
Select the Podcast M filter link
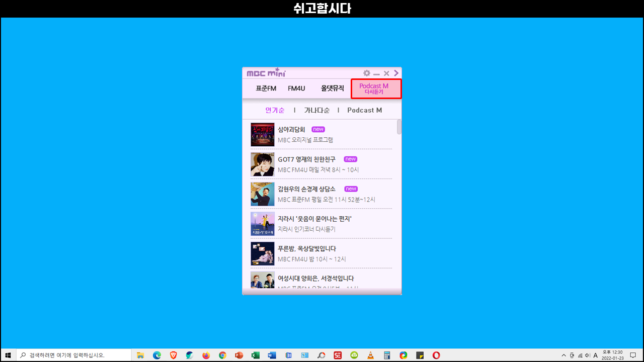365,110
